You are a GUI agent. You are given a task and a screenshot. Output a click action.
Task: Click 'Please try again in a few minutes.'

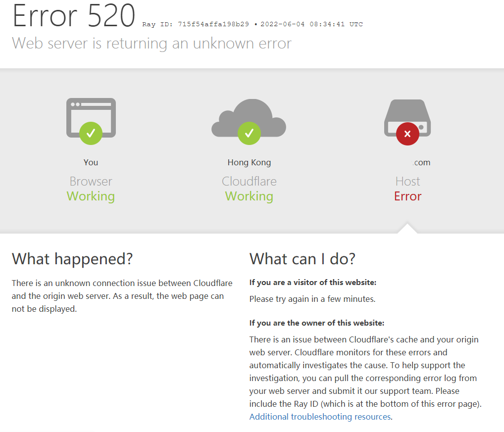click(312, 299)
